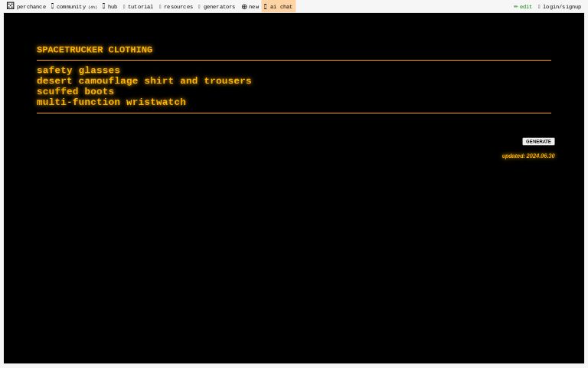Viewport: 588px width, 368px height.
Task: Click the orange divider below the wristwatch line
Action: coord(293,113)
